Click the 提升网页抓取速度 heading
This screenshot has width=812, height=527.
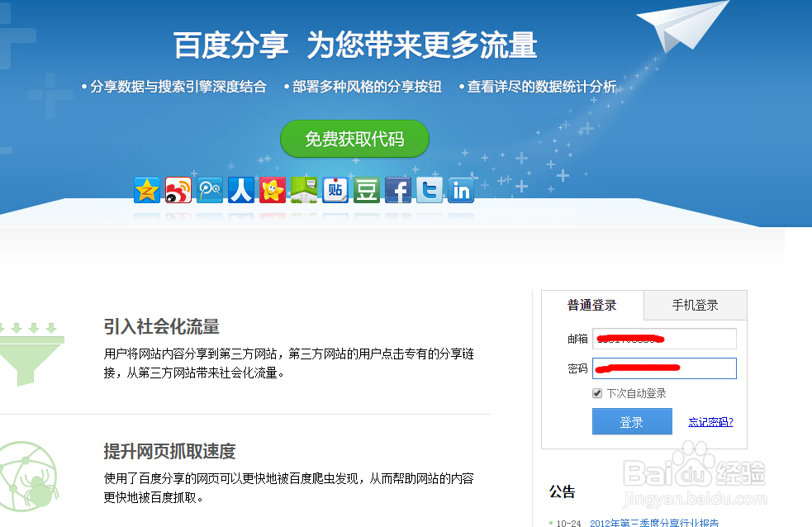[170, 451]
